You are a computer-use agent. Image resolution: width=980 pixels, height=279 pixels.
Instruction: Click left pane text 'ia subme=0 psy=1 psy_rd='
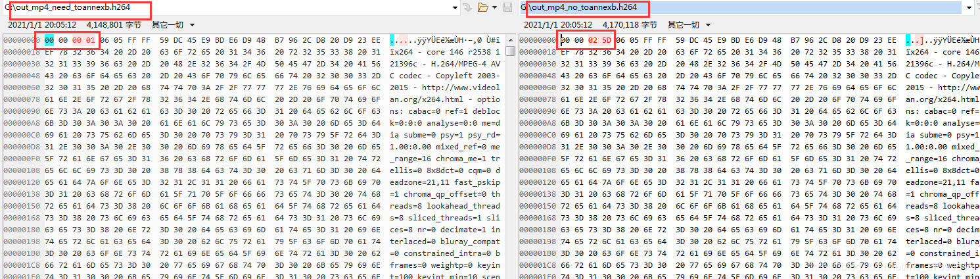click(445, 135)
